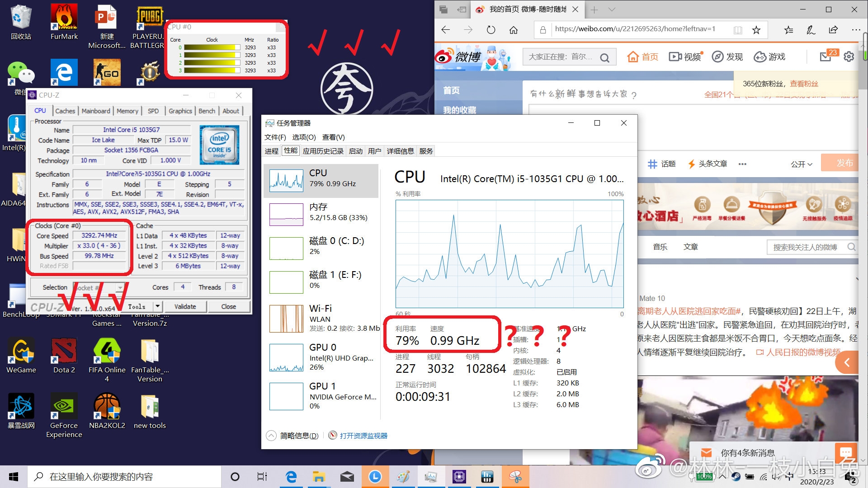The height and width of the screenshot is (488, 868).
Task: Select GPU 0 performance graph thumbnail
Action: (x=286, y=357)
